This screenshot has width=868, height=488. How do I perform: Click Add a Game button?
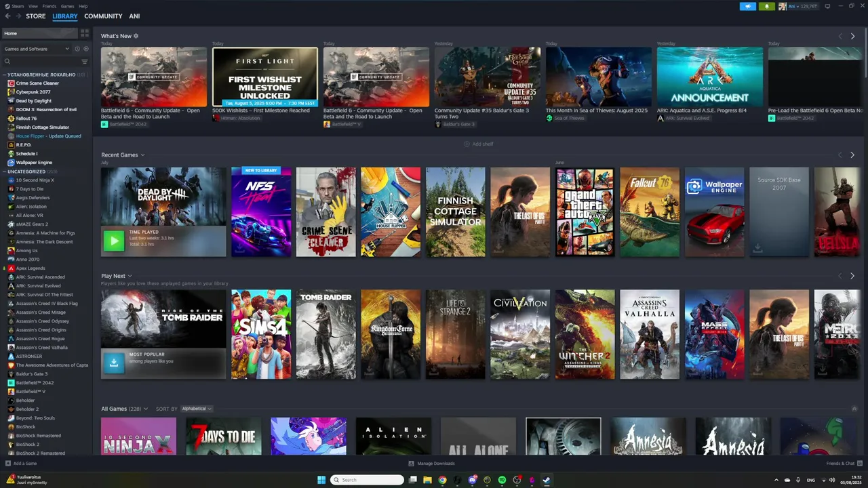(21, 464)
